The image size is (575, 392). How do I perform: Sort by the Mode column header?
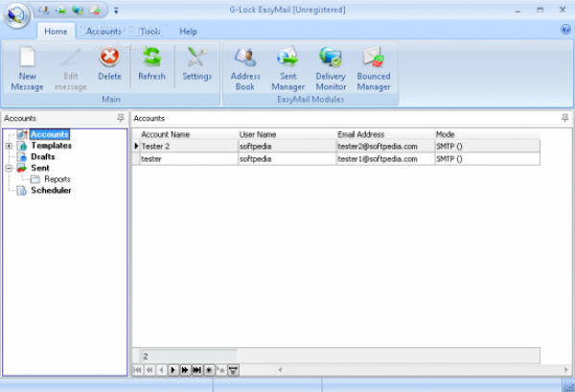click(487, 134)
